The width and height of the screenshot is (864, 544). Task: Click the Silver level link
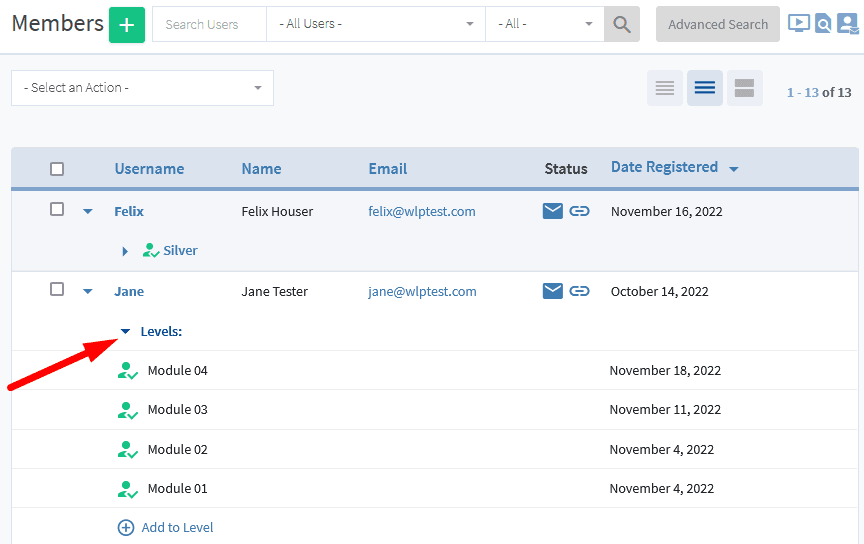(180, 250)
